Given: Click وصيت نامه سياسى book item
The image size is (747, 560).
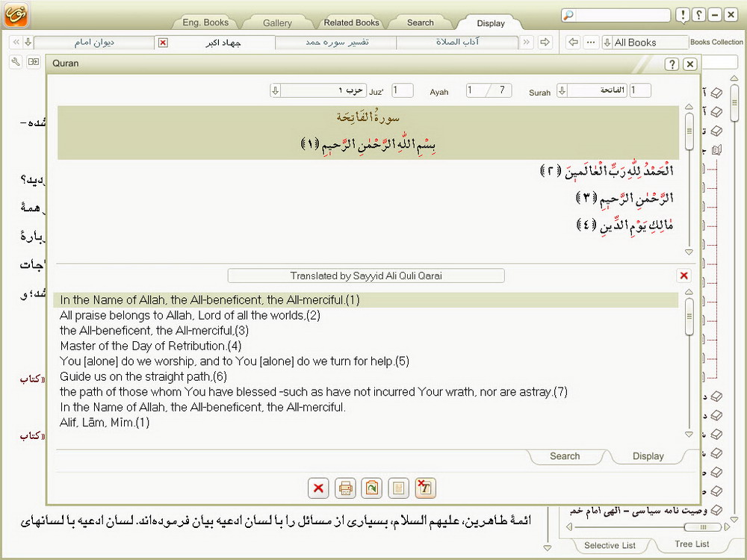Looking at the screenshot, I should pyautogui.click(x=639, y=511).
